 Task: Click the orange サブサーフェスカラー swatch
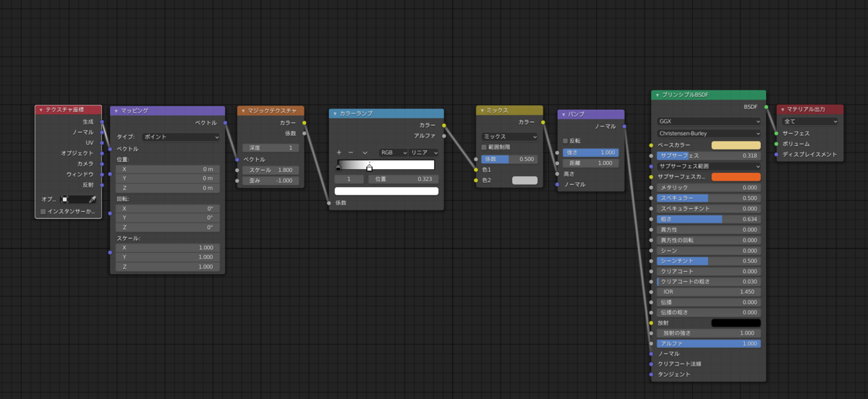click(x=736, y=176)
